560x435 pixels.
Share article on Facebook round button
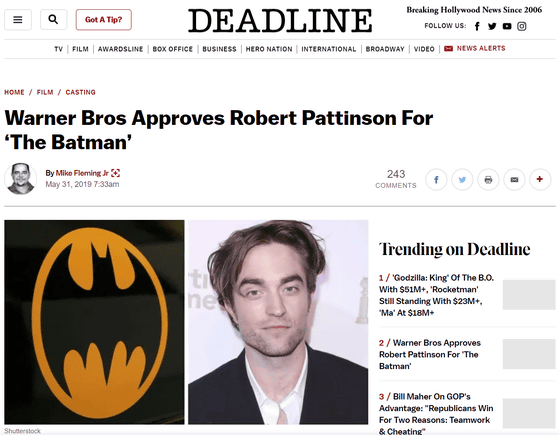coord(436,179)
